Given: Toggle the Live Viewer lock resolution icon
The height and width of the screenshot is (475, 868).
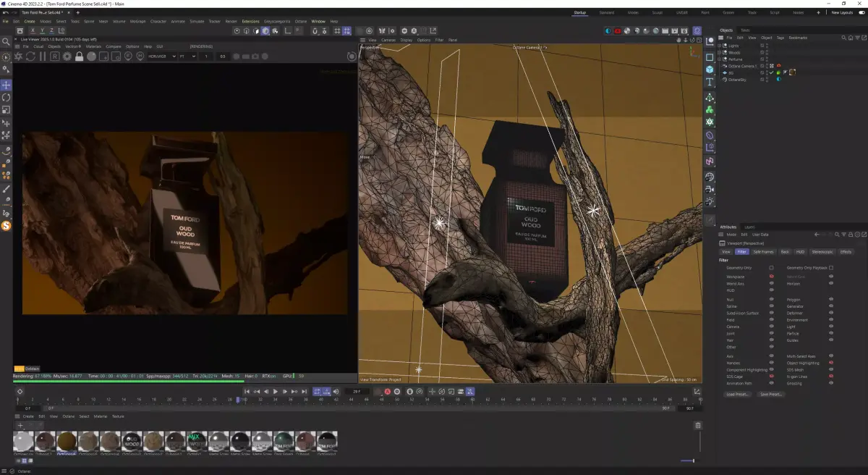Looking at the screenshot, I should 80,56.
